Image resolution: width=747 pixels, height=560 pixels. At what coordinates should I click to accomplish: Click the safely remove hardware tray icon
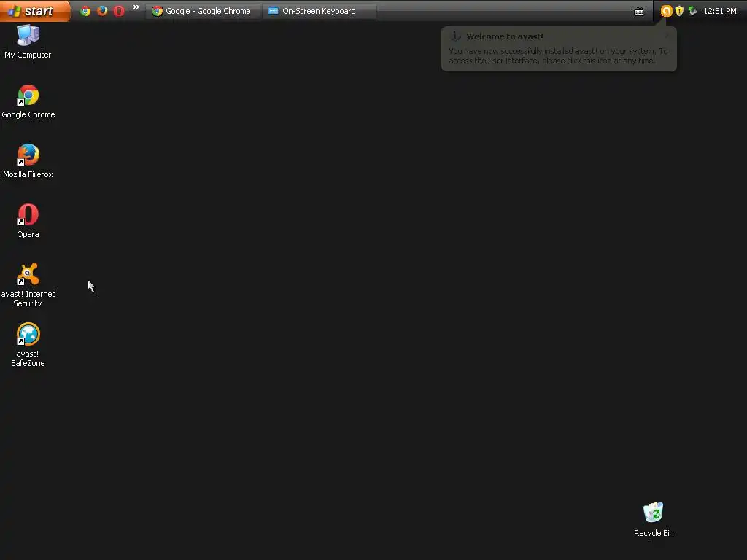[x=693, y=11]
